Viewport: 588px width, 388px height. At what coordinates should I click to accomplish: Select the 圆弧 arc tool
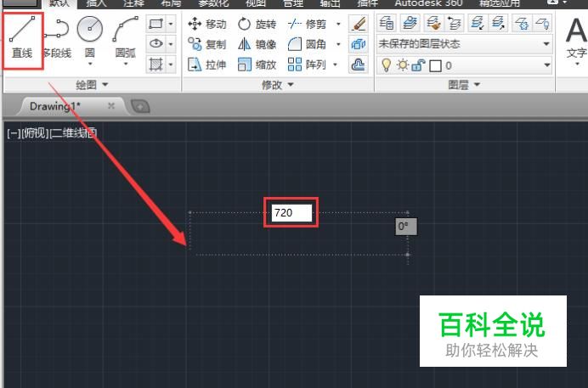tap(125, 38)
